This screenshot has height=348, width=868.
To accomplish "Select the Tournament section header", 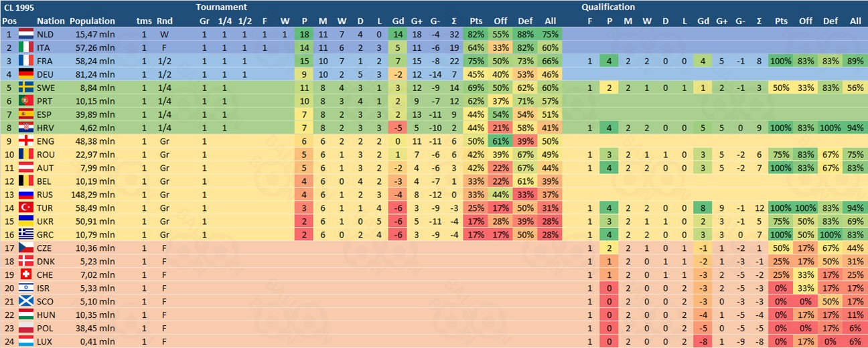I will [221, 7].
